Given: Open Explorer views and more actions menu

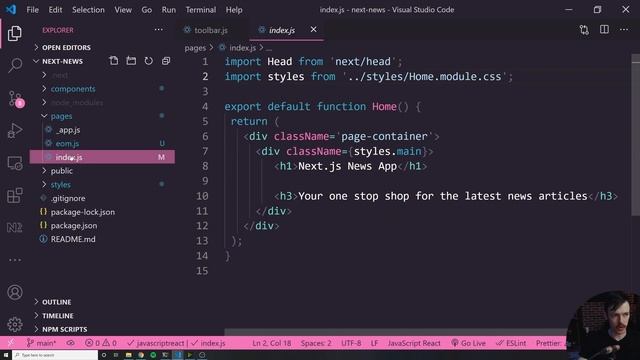Looking at the screenshot, I should [158, 30].
